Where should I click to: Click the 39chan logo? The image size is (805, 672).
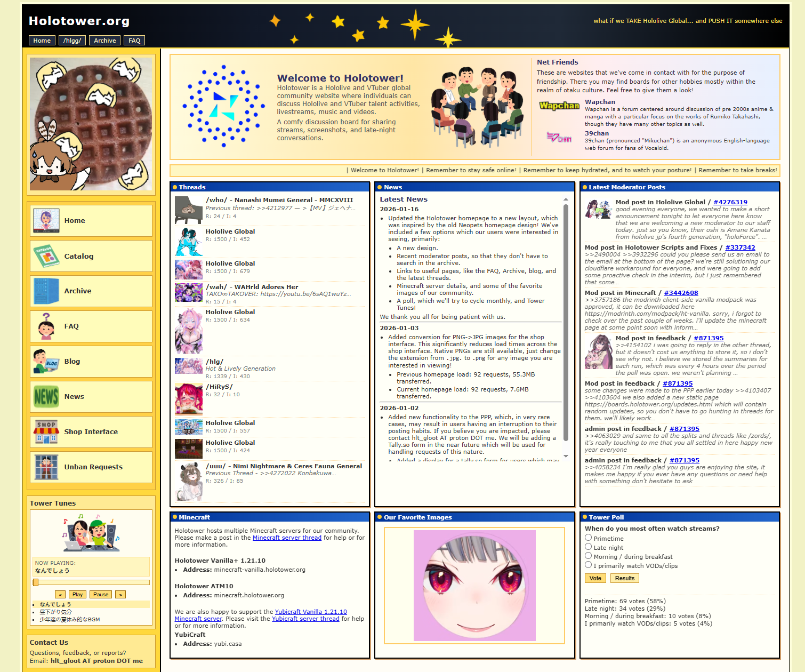coord(559,138)
